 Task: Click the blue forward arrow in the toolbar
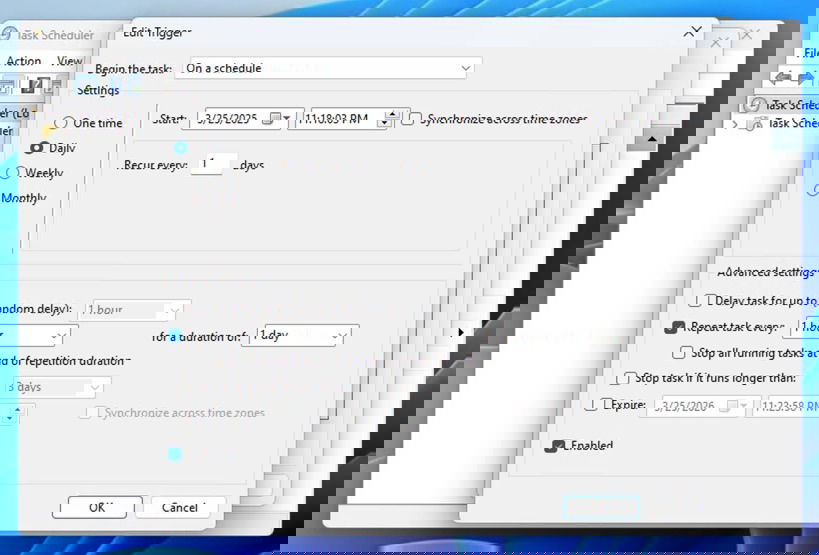click(x=806, y=78)
